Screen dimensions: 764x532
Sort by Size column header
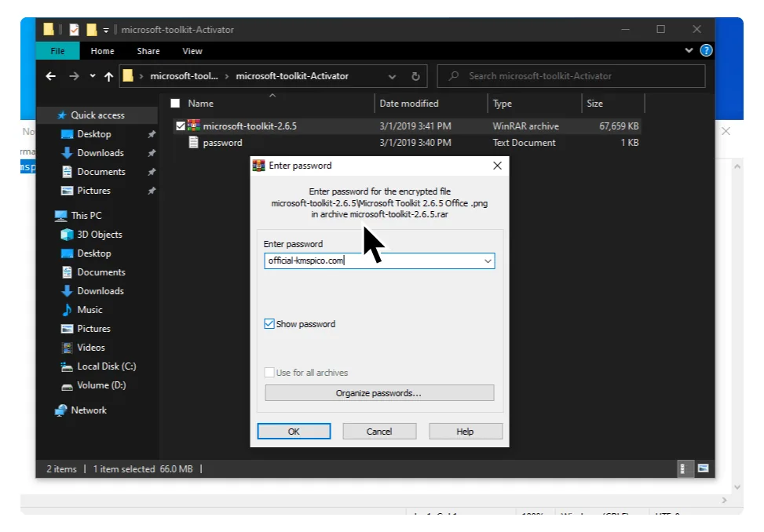594,104
